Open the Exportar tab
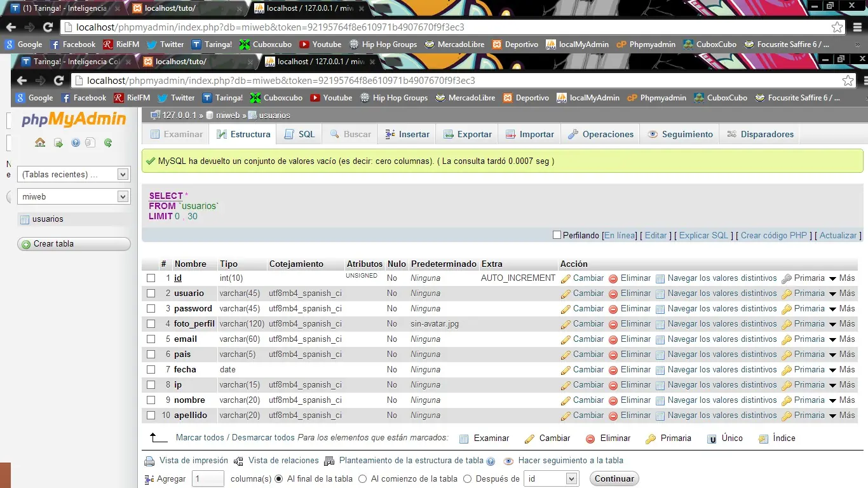This screenshot has width=868, height=488. pos(467,135)
